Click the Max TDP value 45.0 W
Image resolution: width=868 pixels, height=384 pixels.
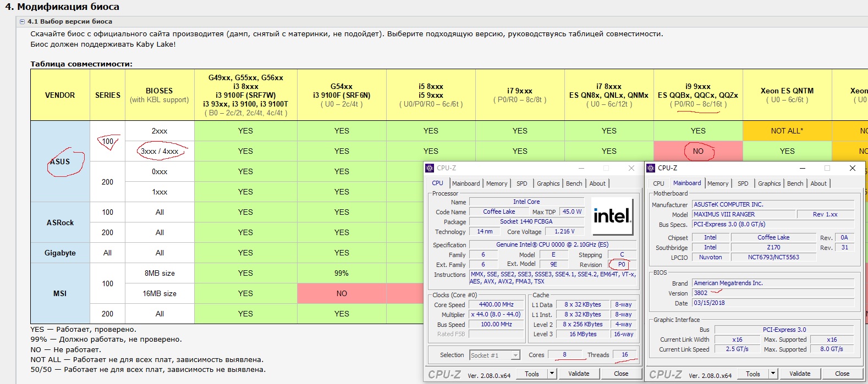point(572,212)
